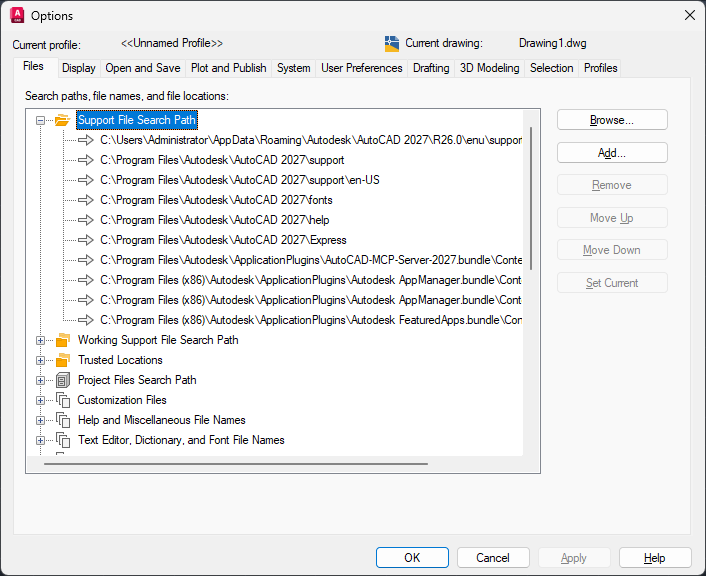Click the Browse... button
This screenshot has height=576, width=706.
coord(612,120)
